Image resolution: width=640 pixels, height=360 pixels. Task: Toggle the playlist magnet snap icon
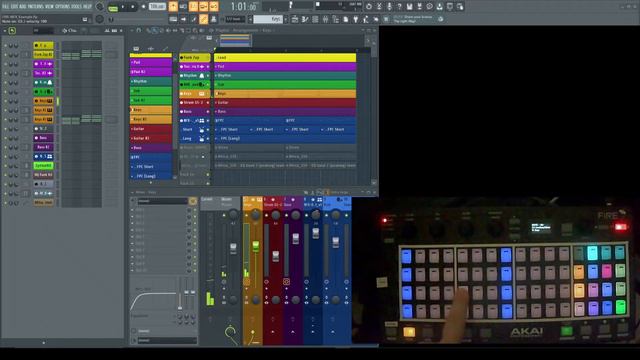tap(139, 30)
